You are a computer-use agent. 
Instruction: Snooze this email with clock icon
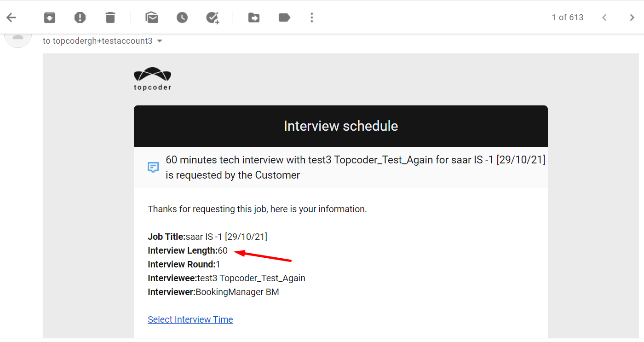pyautogui.click(x=182, y=17)
